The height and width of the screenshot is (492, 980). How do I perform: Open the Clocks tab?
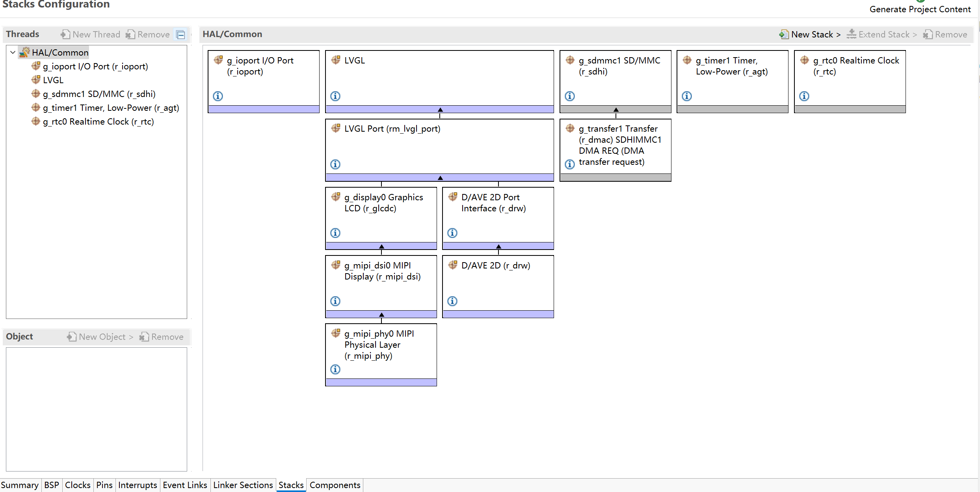78,485
